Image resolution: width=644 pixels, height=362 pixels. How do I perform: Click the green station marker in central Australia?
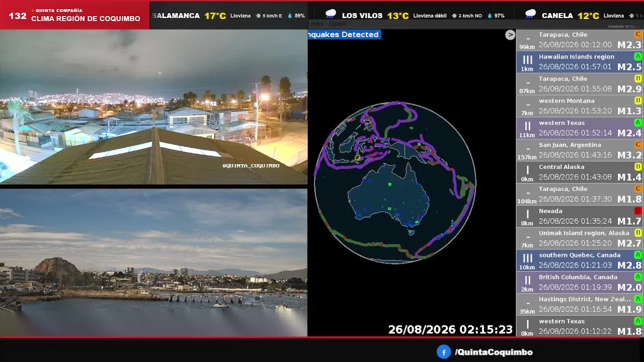point(390,185)
